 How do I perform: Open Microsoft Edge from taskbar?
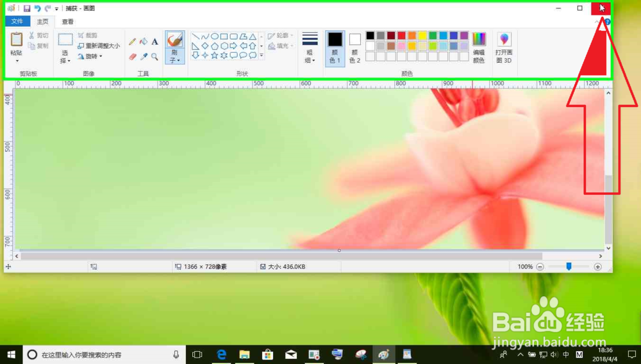tap(221, 354)
